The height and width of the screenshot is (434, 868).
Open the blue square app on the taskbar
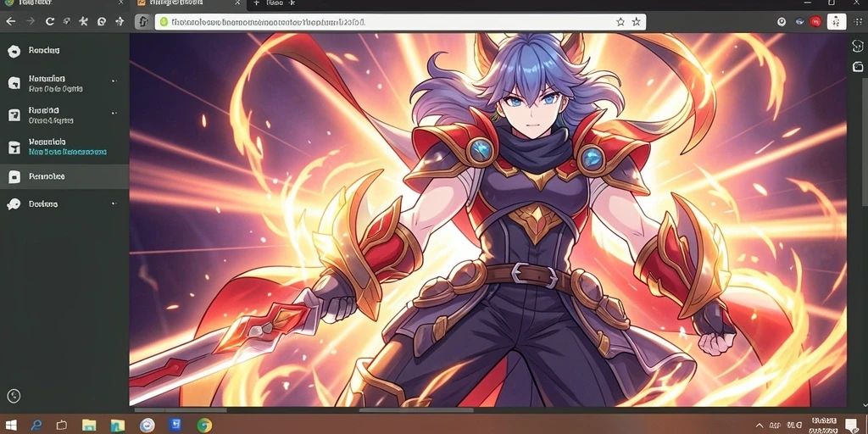175,426
